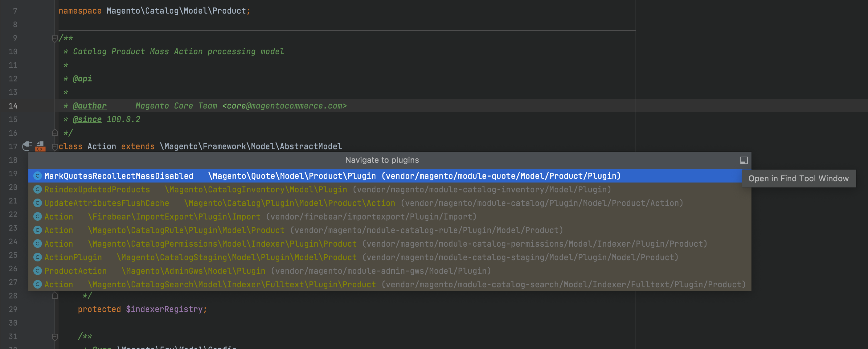Viewport: 868px width, 349px height.
Task: Click the @author doc tag
Action: point(90,106)
